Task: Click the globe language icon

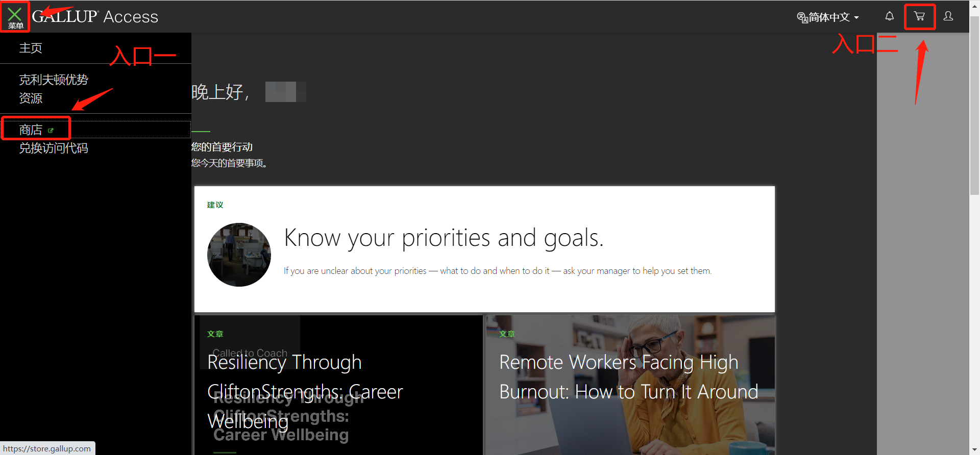Action: pos(802,17)
